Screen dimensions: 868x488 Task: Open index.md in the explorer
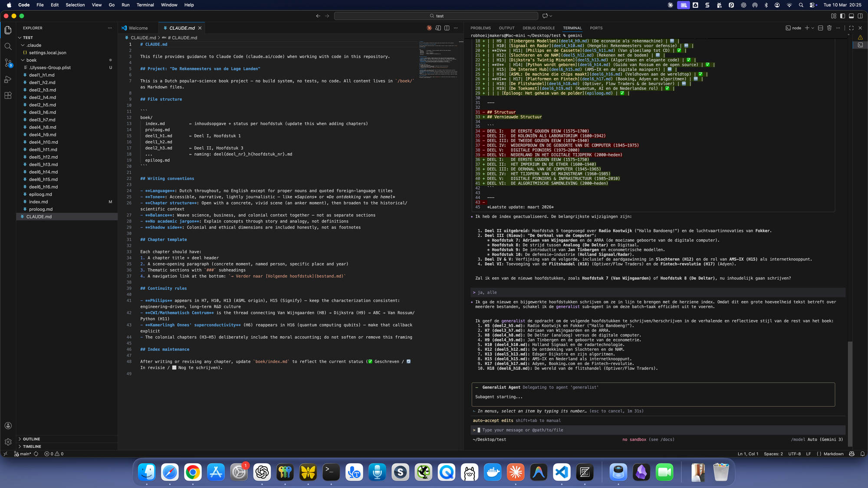pyautogui.click(x=38, y=202)
